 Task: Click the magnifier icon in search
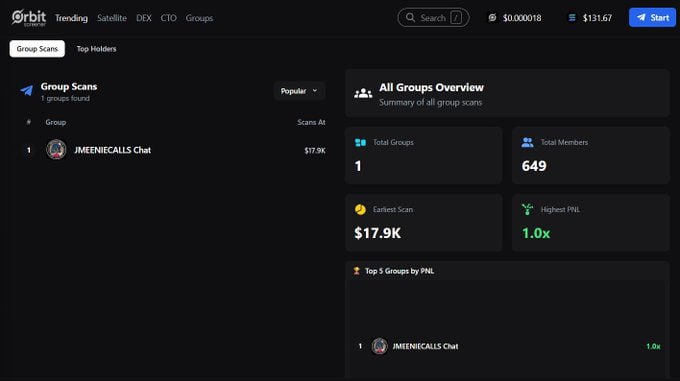[x=410, y=18]
